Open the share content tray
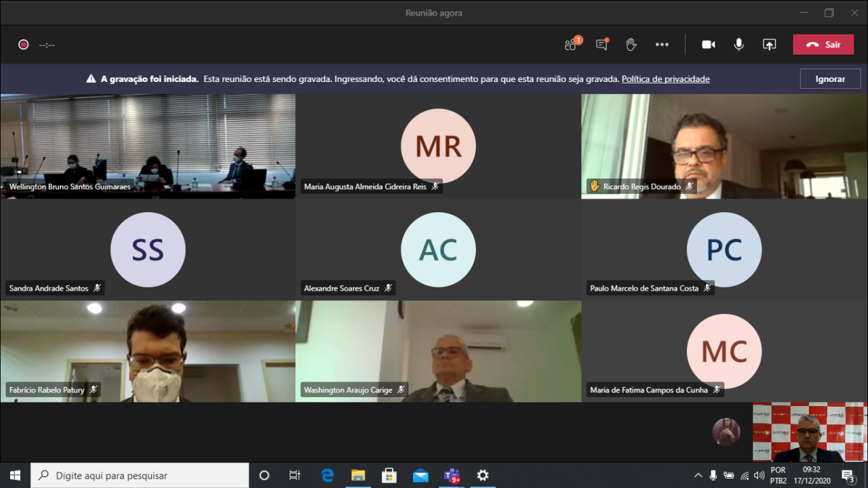Image resolution: width=868 pixels, height=488 pixels. click(769, 45)
